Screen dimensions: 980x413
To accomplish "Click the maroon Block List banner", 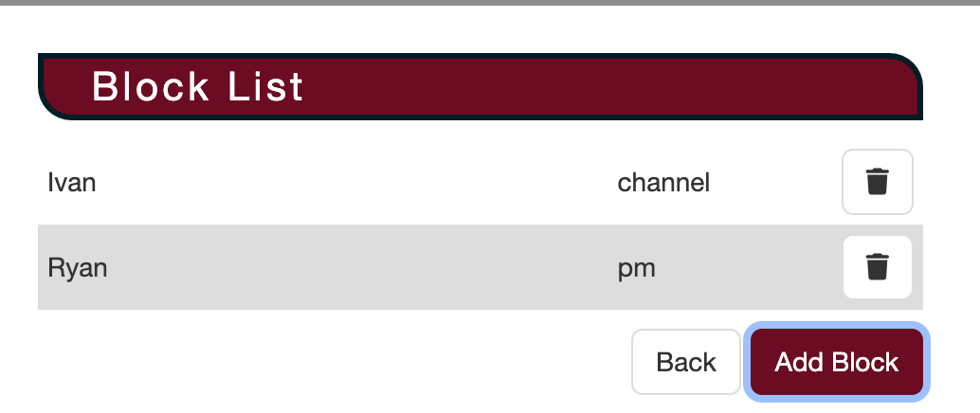I will click(x=569, y=87).
